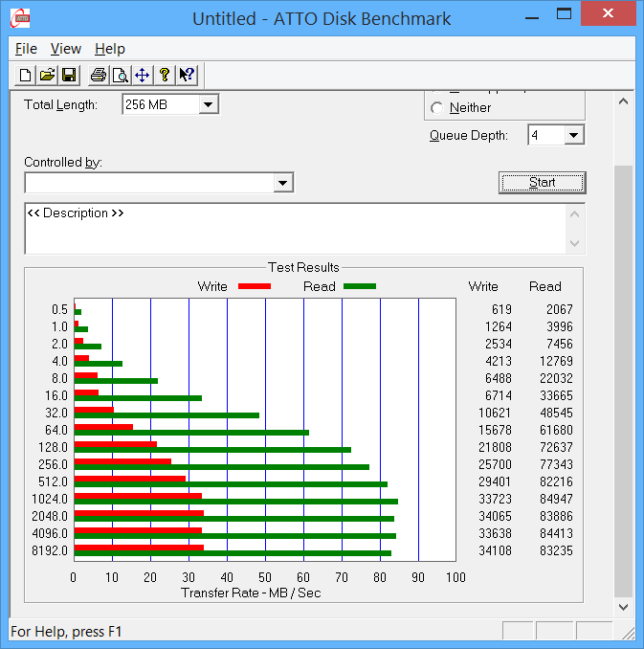Open the View menu
644x649 pixels.
click(x=66, y=49)
